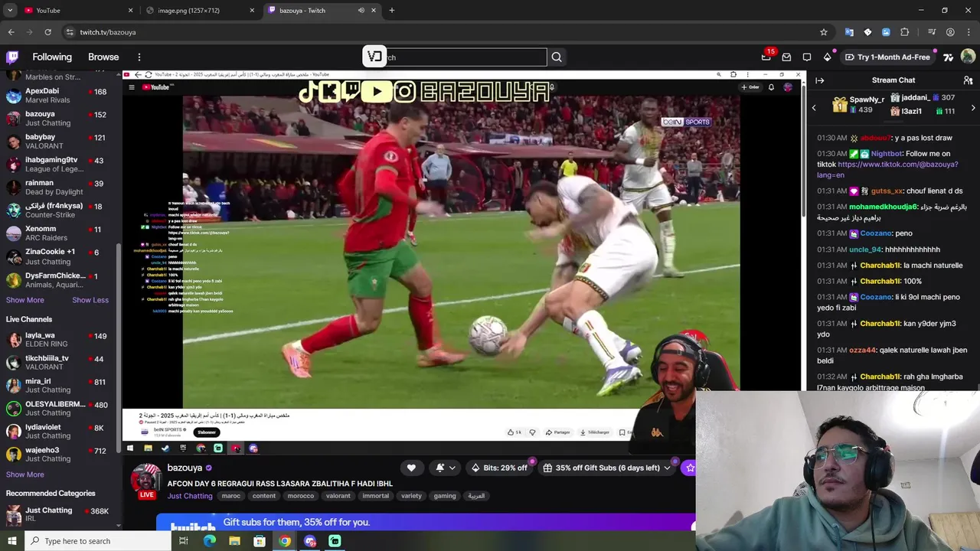Click the Chrome extensions puzzle icon
This screenshot has height=551, width=980.
(905, 32)
